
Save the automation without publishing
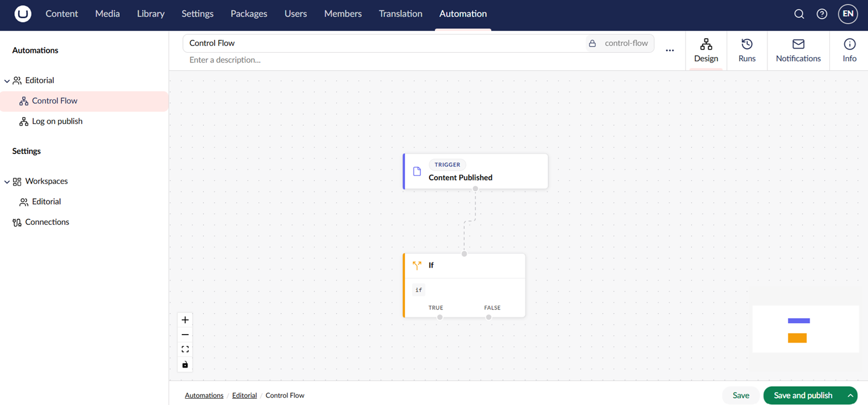[741, 395]
